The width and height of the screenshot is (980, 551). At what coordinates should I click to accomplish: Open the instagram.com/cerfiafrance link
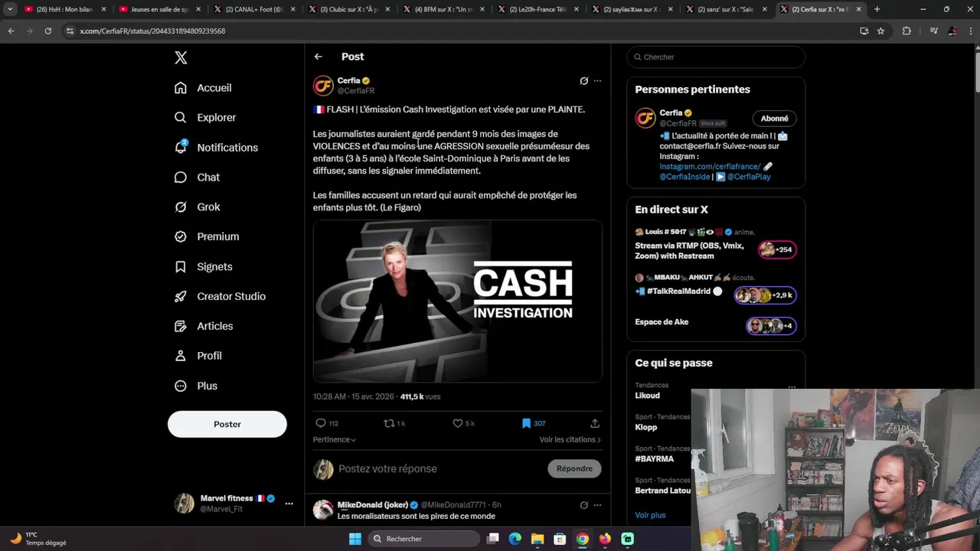coord(710,167)
